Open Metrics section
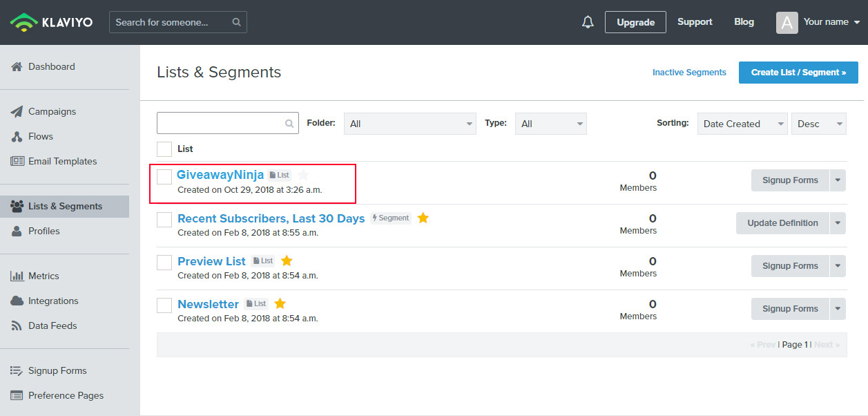868x416 pixels. [44, 276]
